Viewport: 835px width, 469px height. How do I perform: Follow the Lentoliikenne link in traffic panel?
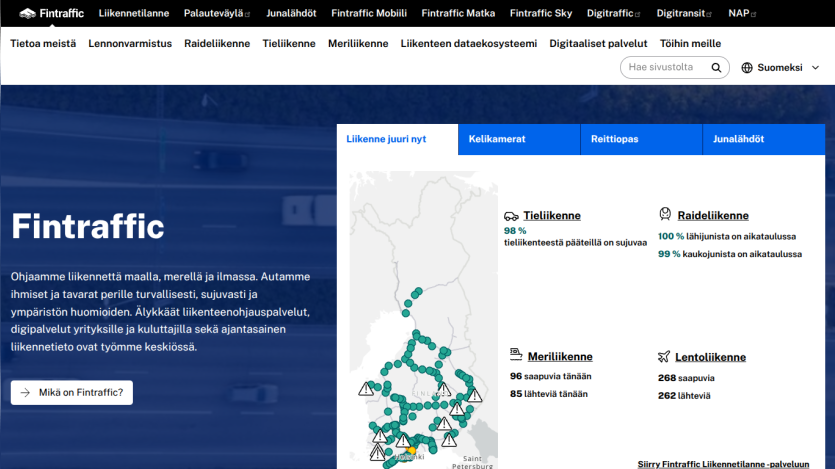click(x=710, y=357)
